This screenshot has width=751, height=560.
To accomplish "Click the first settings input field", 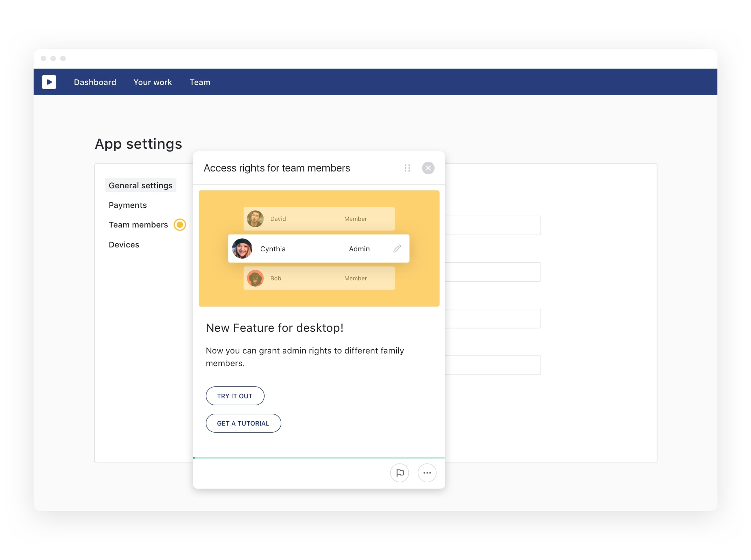I will [493, 225].
